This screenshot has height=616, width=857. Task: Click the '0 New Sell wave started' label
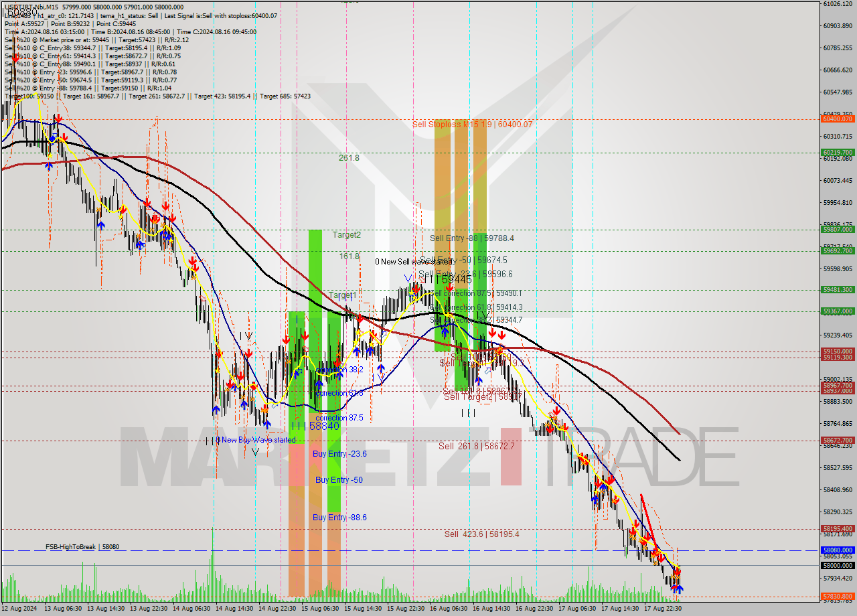click(x=414, y=262)
